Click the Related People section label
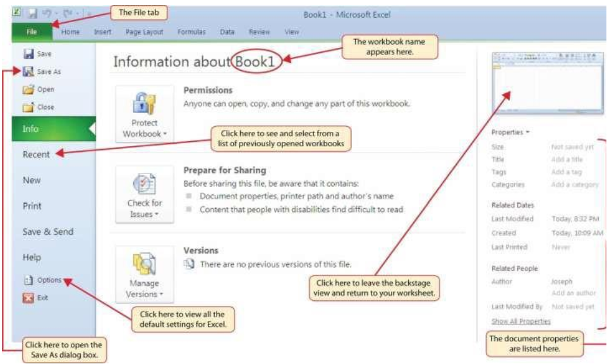Viewport: 614px width, 364px height. point(515,269)
